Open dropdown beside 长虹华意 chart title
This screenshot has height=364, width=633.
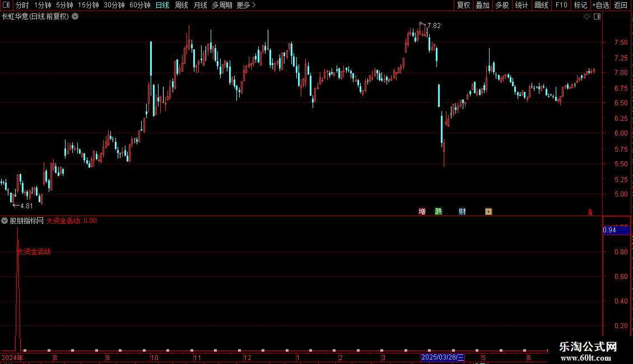click(x=75, y=17)
